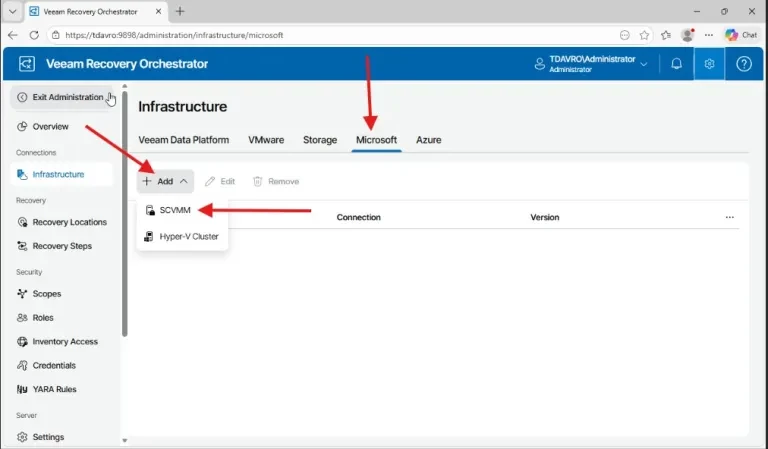Viewport: 768px width, 449px height.
Task: Click the Remove trash icon
Action: click(258, 181)
